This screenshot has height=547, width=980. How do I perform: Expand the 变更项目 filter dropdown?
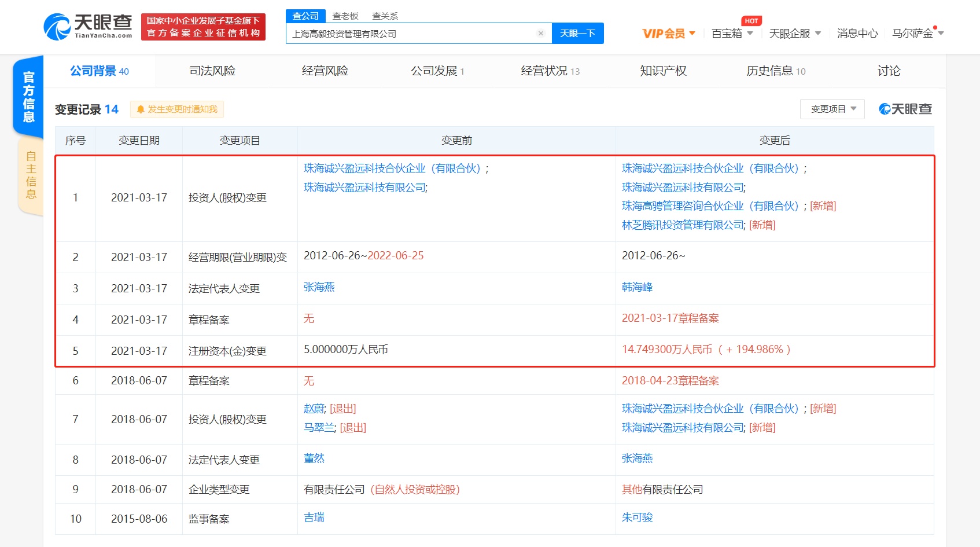tap(832, 109)
